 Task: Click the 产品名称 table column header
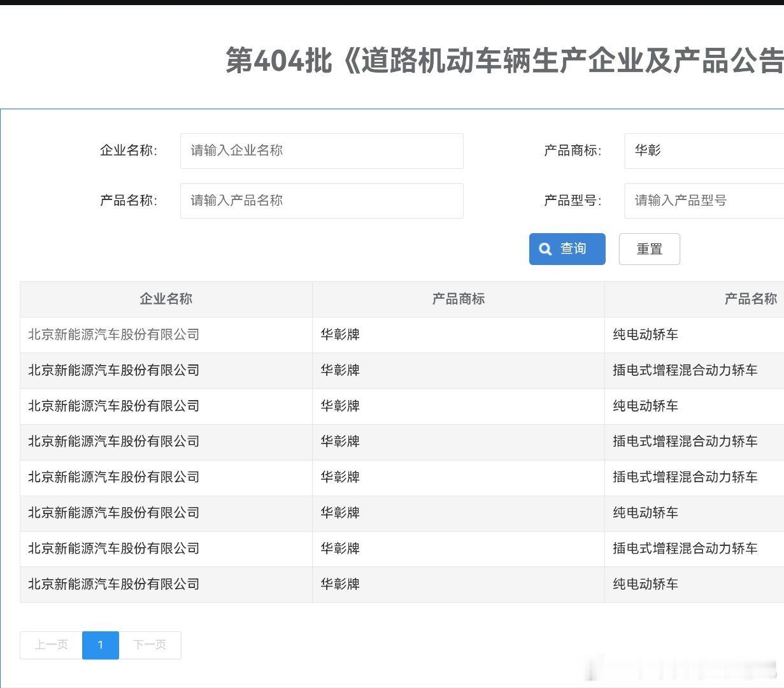point(750,299)
